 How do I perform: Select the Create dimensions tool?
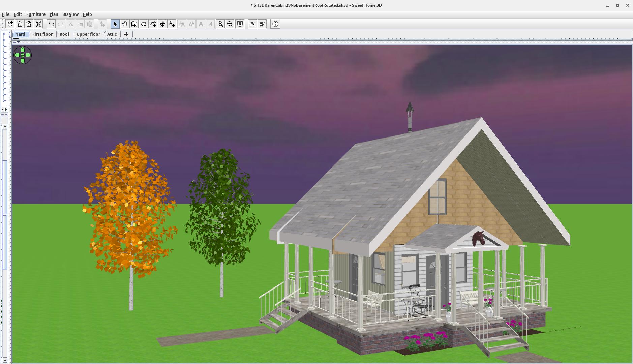tap(162, 24)
